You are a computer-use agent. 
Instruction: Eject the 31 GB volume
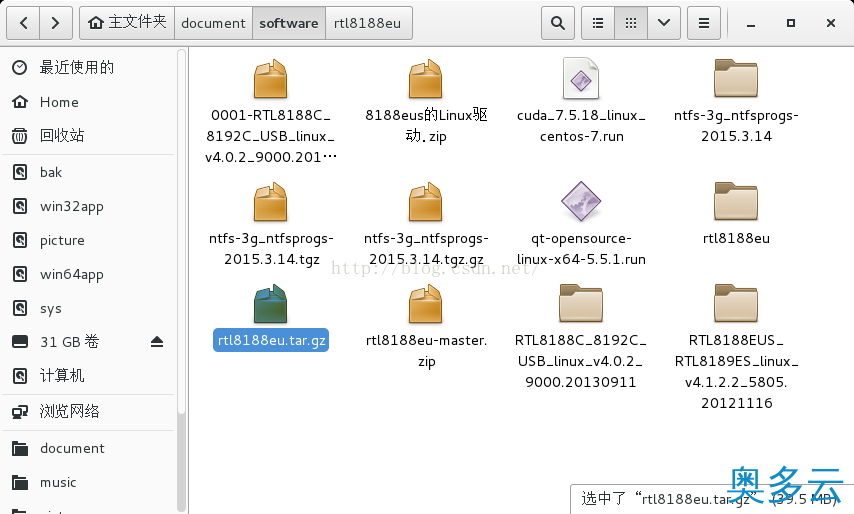click(157, 341)
